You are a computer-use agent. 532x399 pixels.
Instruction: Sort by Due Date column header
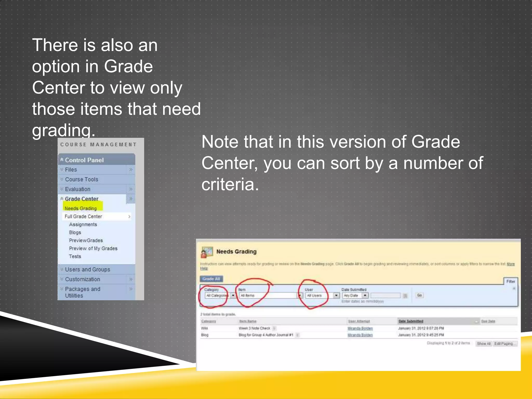coord(488,321)
